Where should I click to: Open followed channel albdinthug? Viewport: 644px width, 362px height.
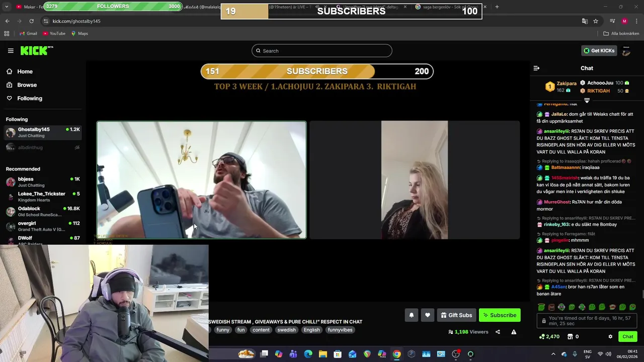coord(43,147)
